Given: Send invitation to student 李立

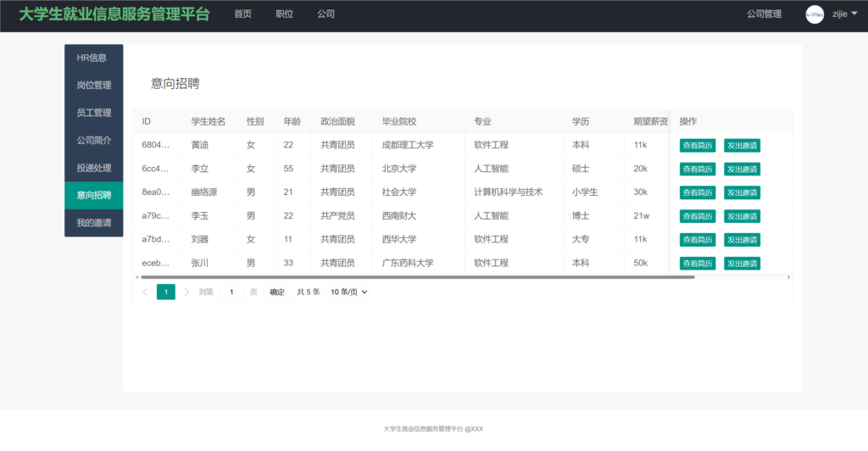Looking at the screenshot, I should (742, 170).
